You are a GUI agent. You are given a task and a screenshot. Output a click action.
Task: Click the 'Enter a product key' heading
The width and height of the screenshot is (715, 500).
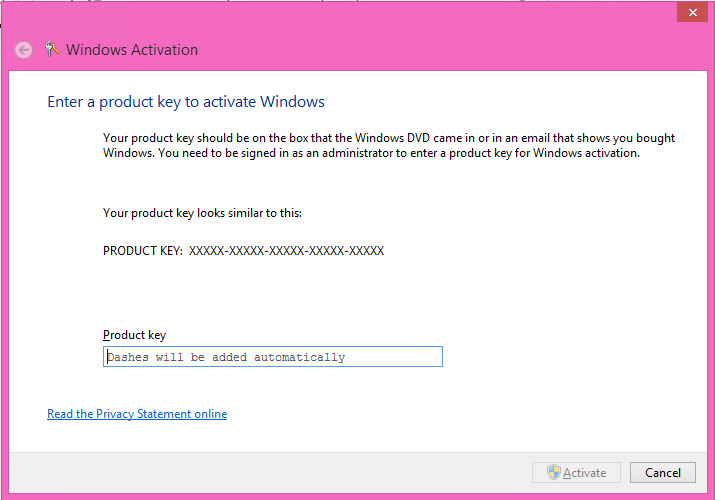[186, 102]
